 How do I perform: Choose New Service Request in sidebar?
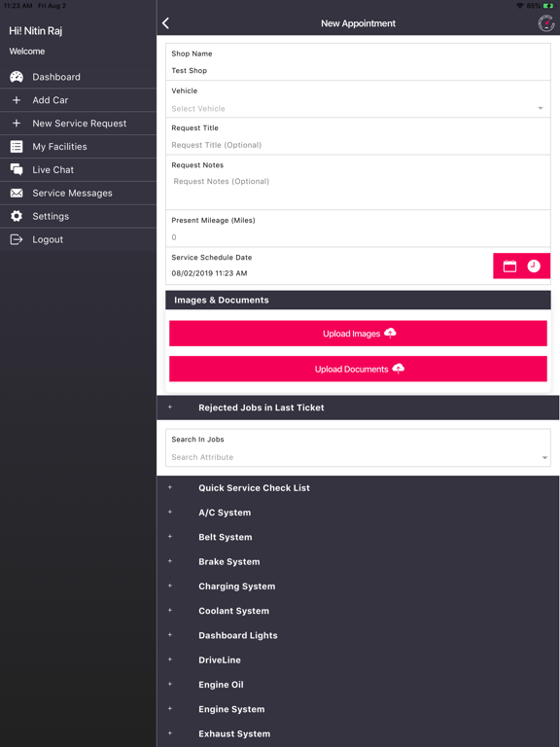click(x=78, y=123)
